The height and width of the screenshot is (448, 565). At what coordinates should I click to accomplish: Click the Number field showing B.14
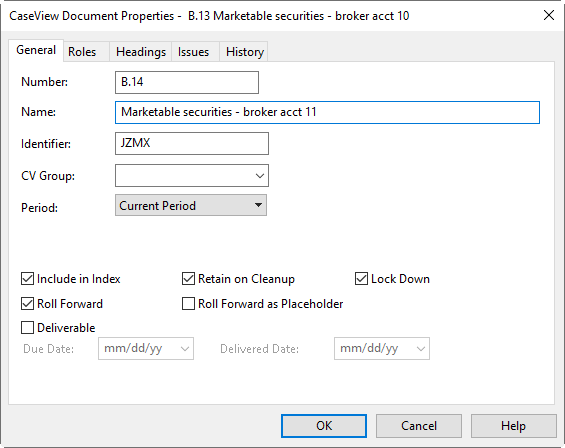187,83
